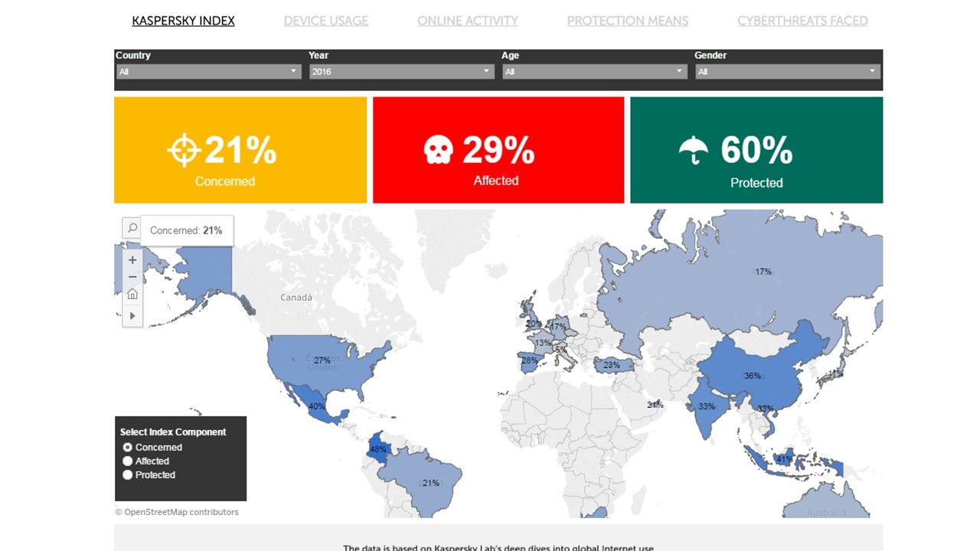Select France showing 13% on the map
The height and width of the screenshot is (551, 980).
(543, 343)
